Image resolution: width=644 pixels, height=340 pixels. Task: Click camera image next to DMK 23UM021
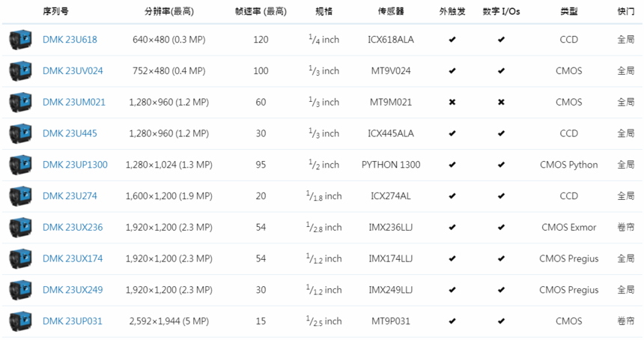(20, 102)
